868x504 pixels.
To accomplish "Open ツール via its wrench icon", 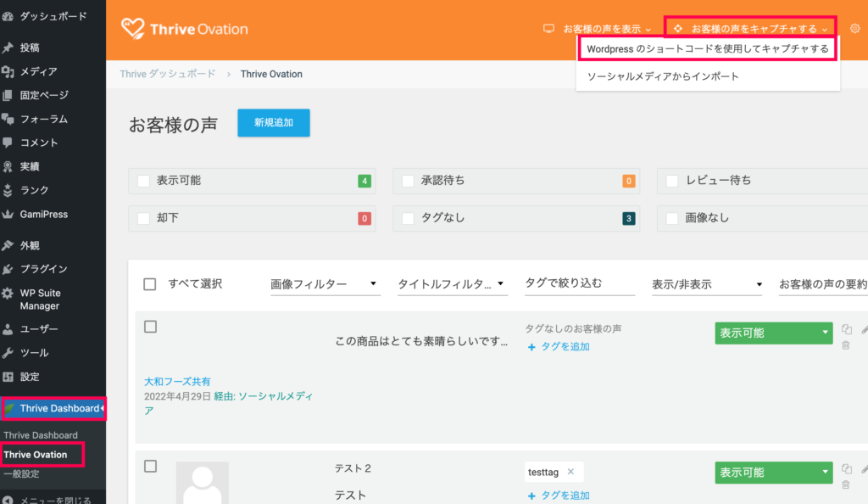I will coord(8,353).
